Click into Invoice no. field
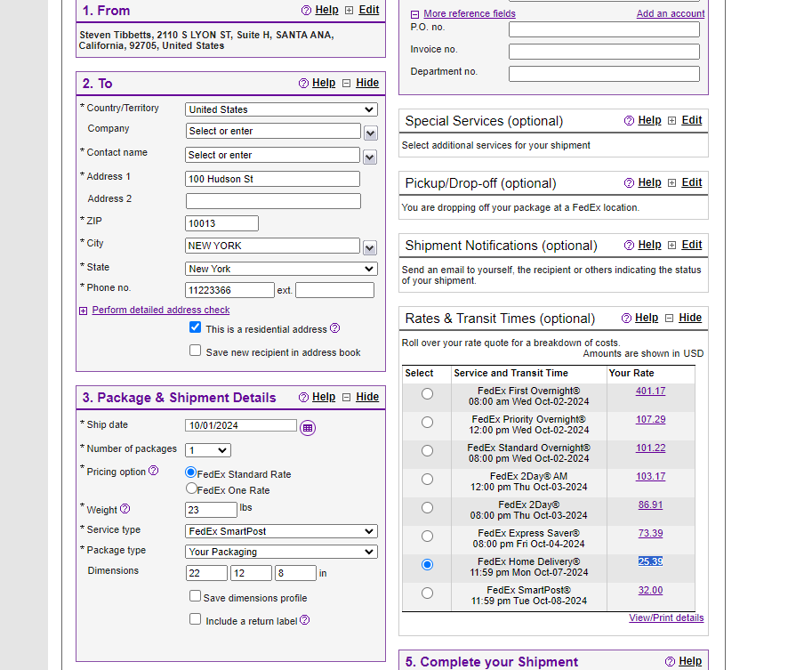The image size is (812, 670). coord(604,52)
